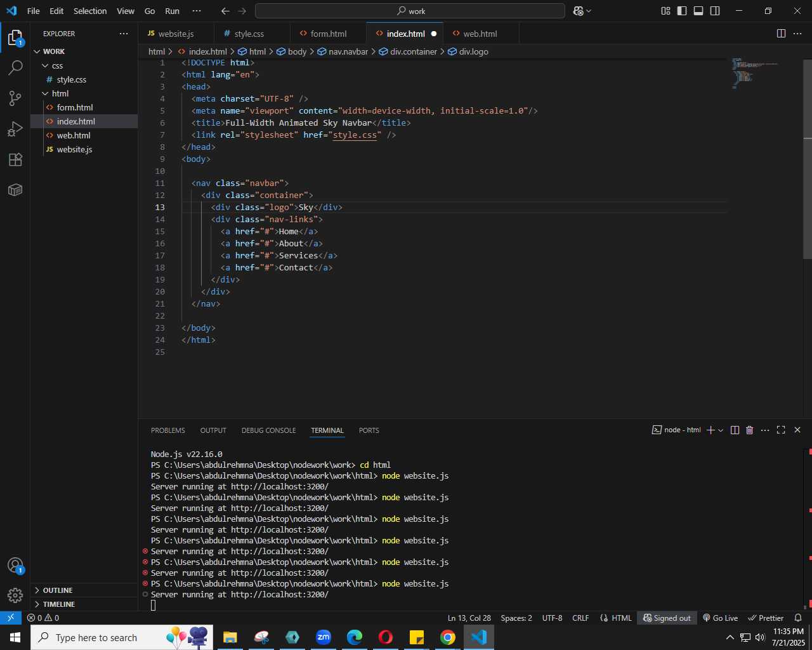Toggle the secondary side bar visibility

tap(715, 11)
